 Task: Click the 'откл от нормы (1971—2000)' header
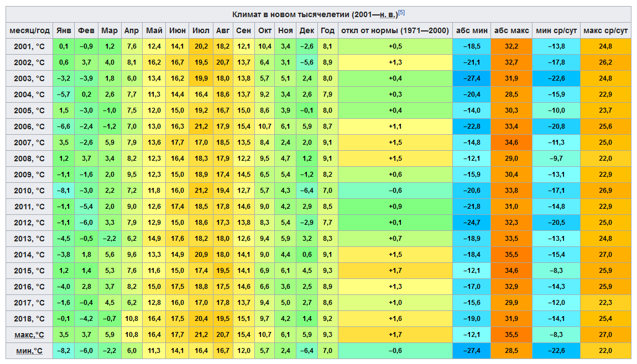point(394,30)
